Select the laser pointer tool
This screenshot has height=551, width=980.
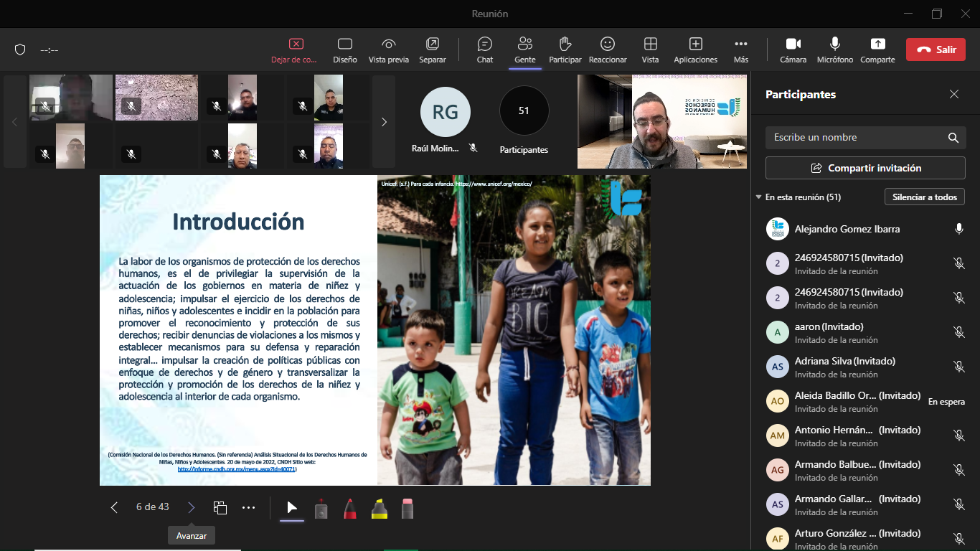click(x=321, y=508)
